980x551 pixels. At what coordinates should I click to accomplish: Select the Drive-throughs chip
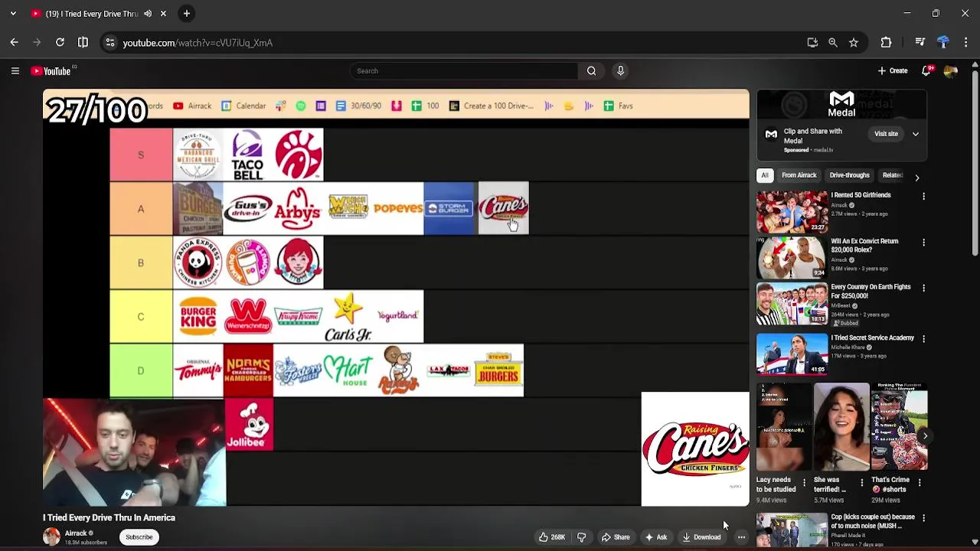(x=849, y=175)
